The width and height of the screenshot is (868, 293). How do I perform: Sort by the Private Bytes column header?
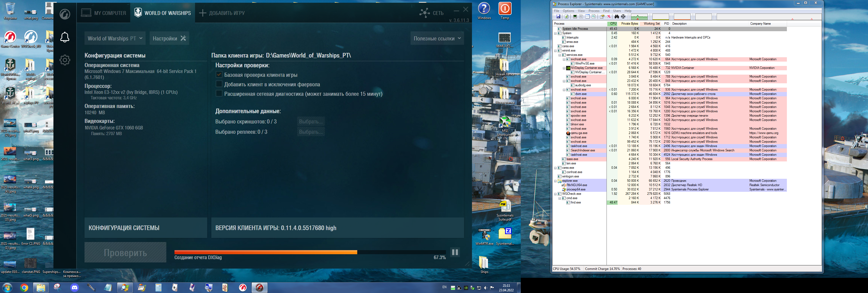coord(629,24)
